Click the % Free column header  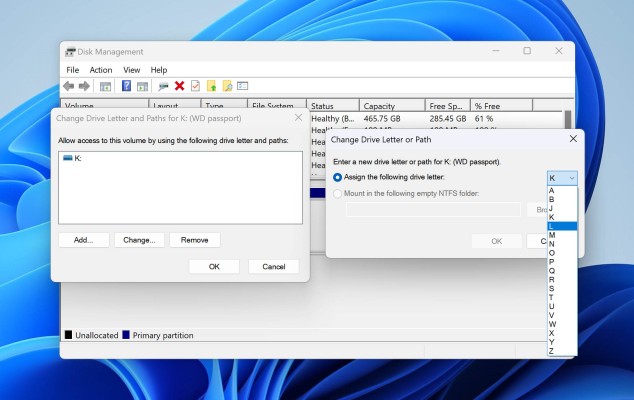tap(501, 106)
